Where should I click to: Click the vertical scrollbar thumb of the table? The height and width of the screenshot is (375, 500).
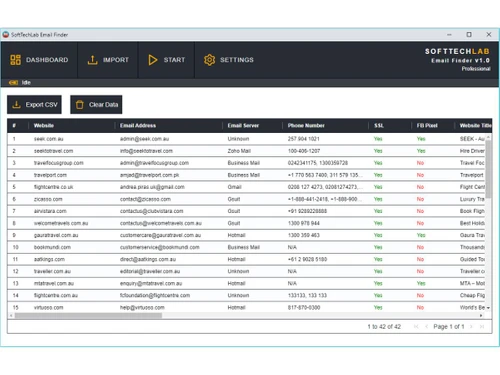click(488, 169)
